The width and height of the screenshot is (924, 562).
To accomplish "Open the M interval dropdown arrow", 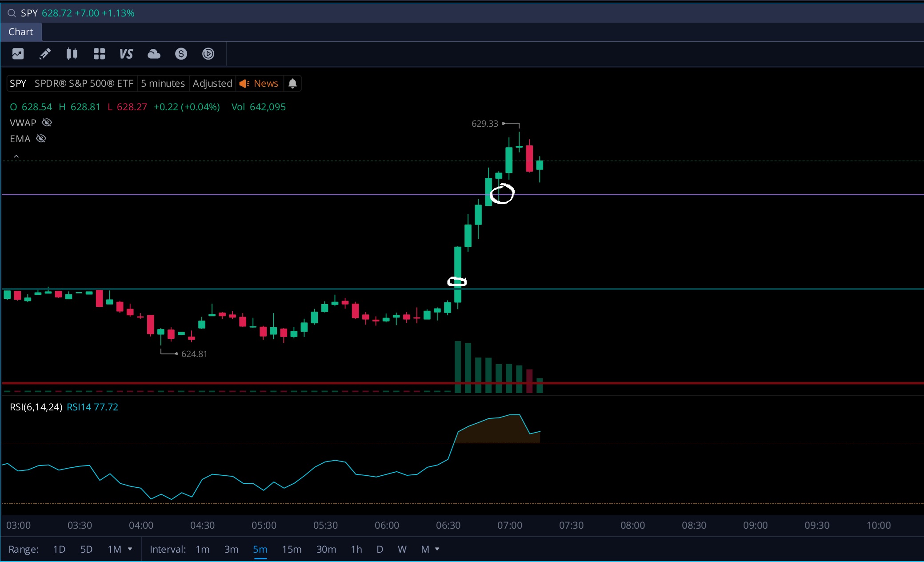I will click(x=437, y=549).
